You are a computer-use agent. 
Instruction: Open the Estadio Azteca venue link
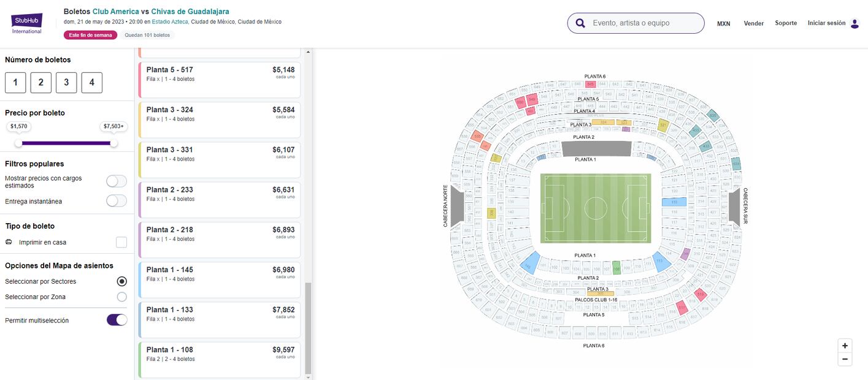coord(170,21)
